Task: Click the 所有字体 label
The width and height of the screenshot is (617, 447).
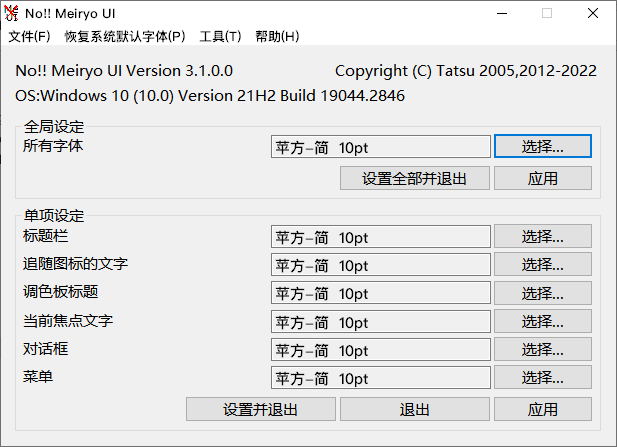Action: click(x=53, y=146)
